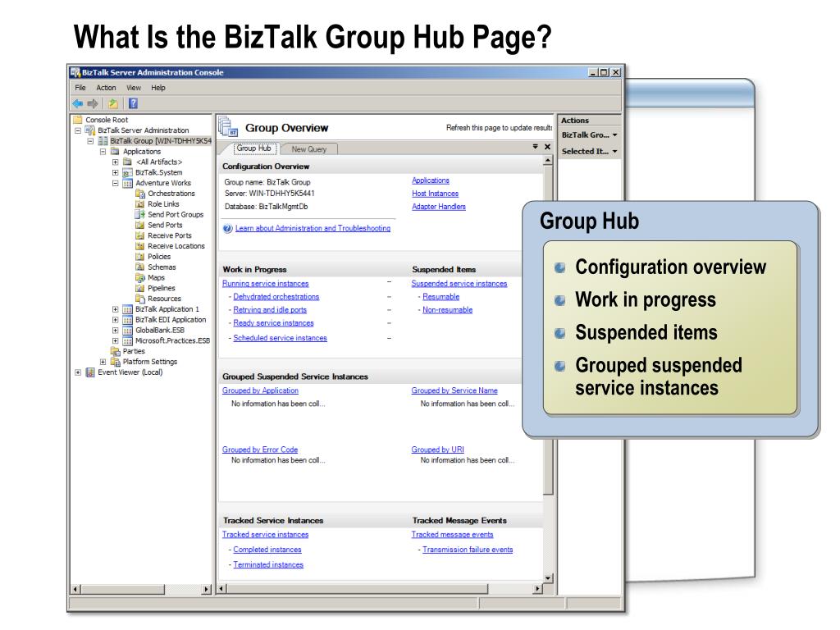Select the Receive Locations icon
Viewport: 840px width, 630px height.
coord(139,246)
